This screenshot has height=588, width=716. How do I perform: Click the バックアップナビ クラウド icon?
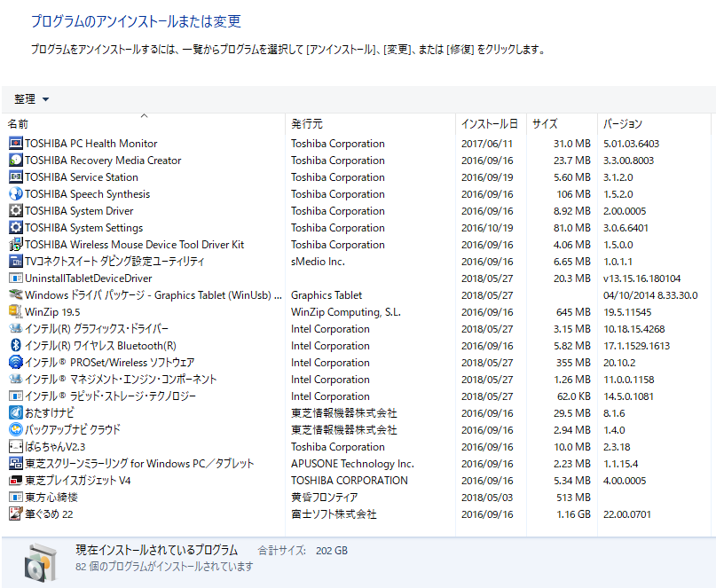tap(15, 430)
